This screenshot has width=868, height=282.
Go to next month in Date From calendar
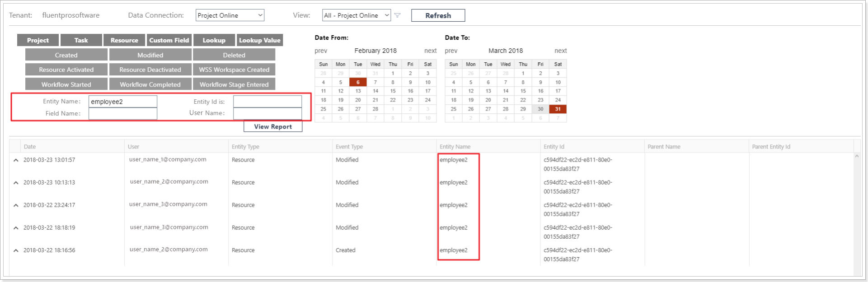[430, 51]
